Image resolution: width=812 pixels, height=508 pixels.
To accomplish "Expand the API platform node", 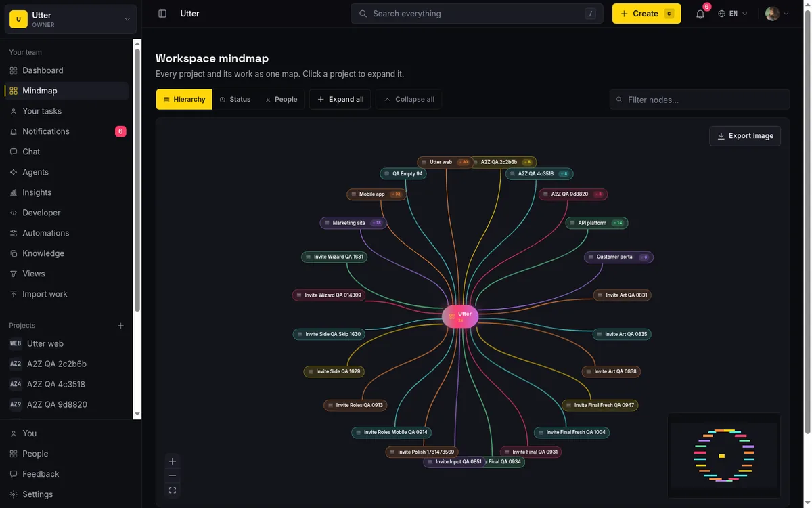I will pos(597,223).
